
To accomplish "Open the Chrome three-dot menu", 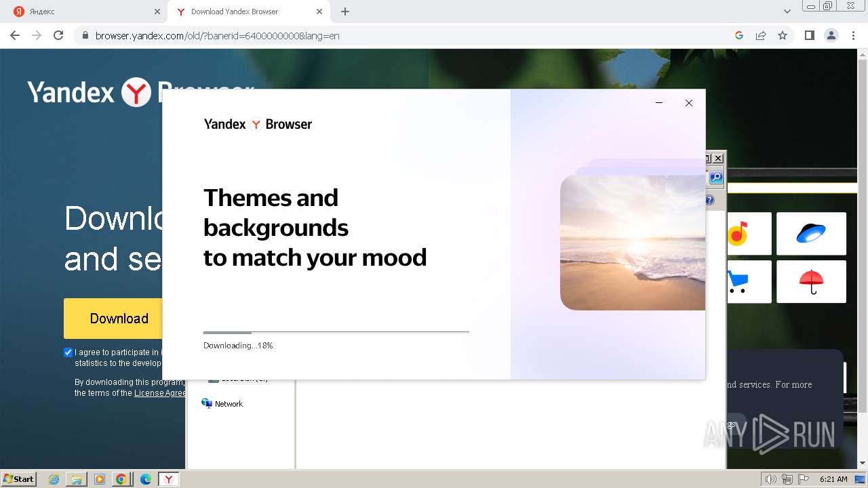I will (852, 35).
